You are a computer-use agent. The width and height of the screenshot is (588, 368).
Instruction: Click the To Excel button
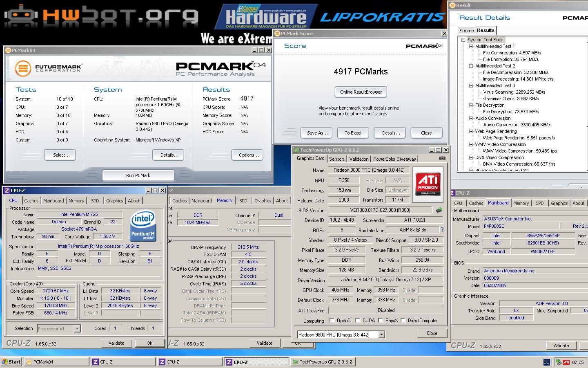[353, 133]
